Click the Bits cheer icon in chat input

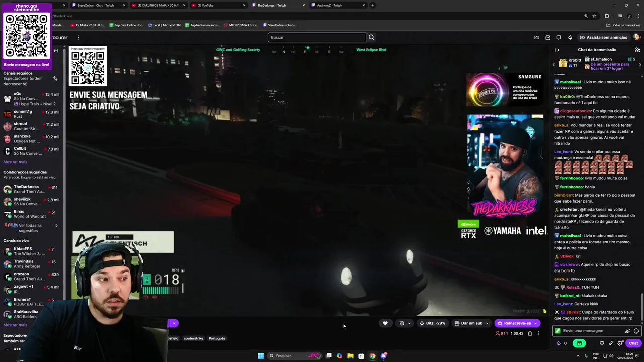627,331
